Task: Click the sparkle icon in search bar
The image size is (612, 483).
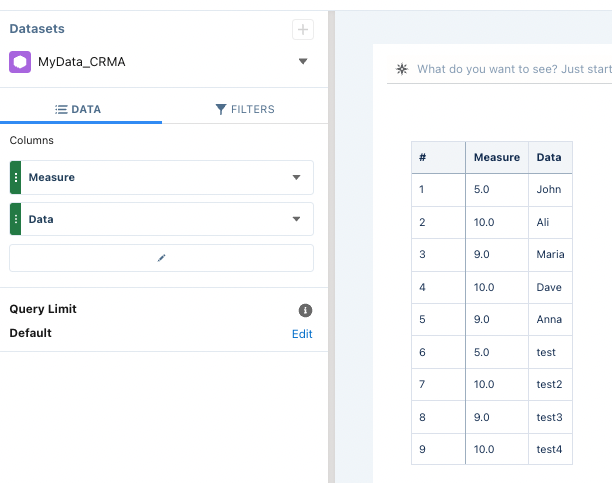Action: pos(402,69)
